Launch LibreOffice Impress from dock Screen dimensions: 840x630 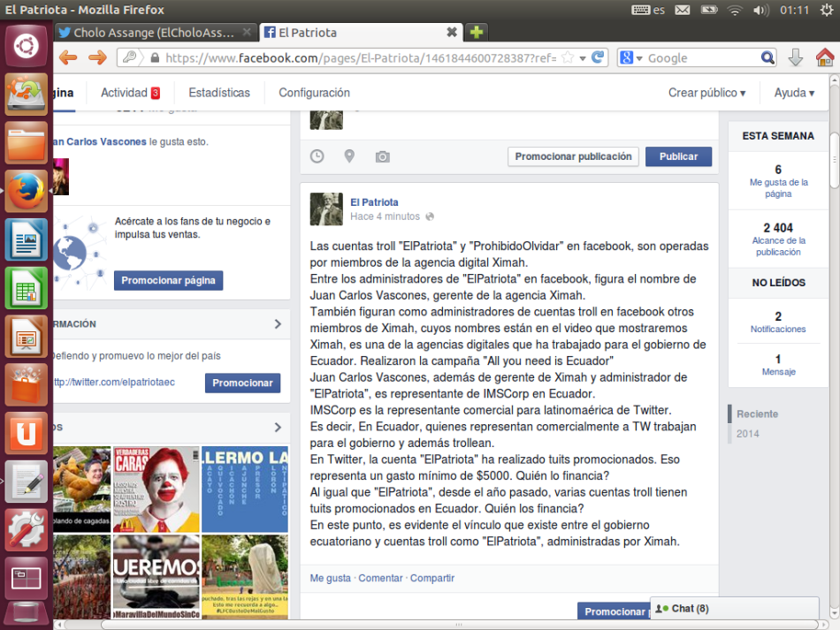[x=27, y=336]
